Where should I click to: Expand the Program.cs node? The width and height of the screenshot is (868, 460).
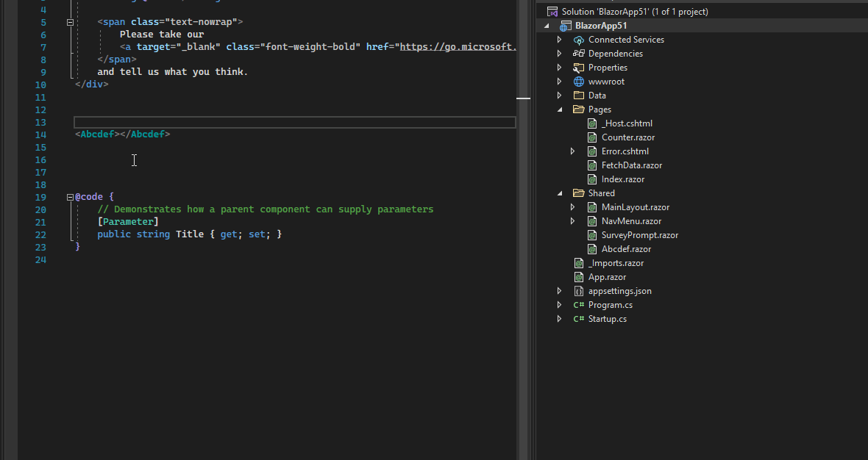pyautogui.click(x=559, y=305)
